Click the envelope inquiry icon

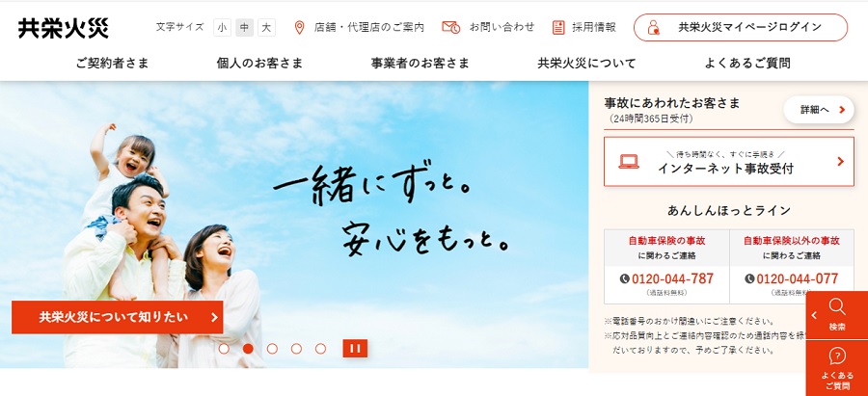[x=451, y=27]
